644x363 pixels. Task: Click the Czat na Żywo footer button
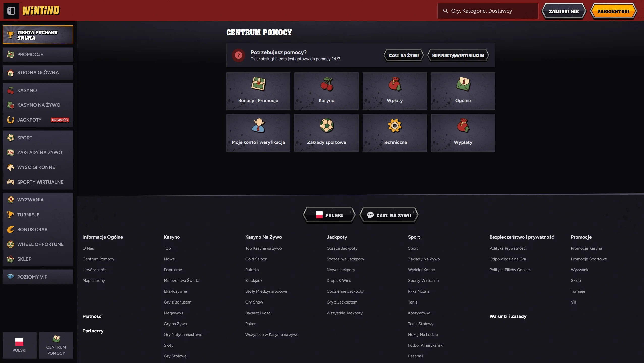[389, 215]
